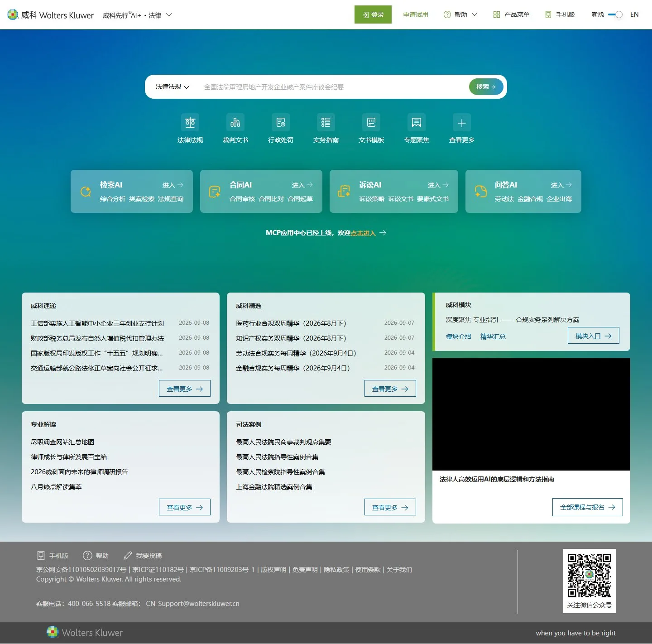Open the 专题聚焦 category icon
The width and height of the screenshot is (652, 644).
point(417,122)
